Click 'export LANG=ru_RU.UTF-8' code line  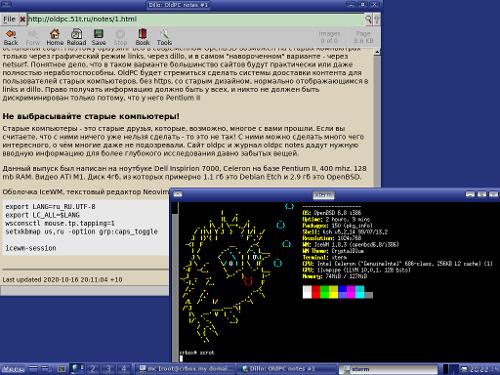tap(50, 207)
